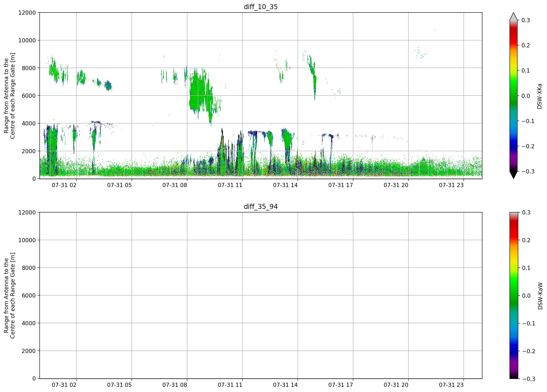This screenshot has width=547, height=392.
Task: Click the 0.1 tick on the DSW-KaW colorbar
Action: pyautogui.click(x=526, y=268)
